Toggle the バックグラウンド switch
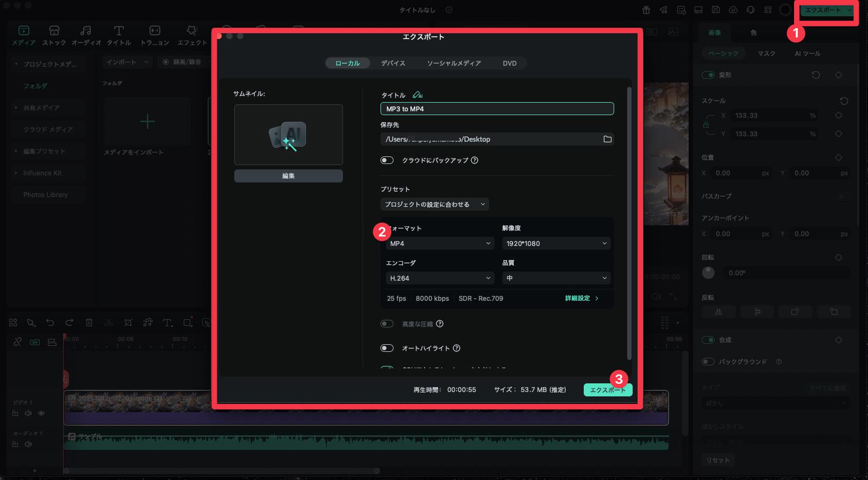The height and width of the screenshot is (480, 868). (x=708, y=362)
